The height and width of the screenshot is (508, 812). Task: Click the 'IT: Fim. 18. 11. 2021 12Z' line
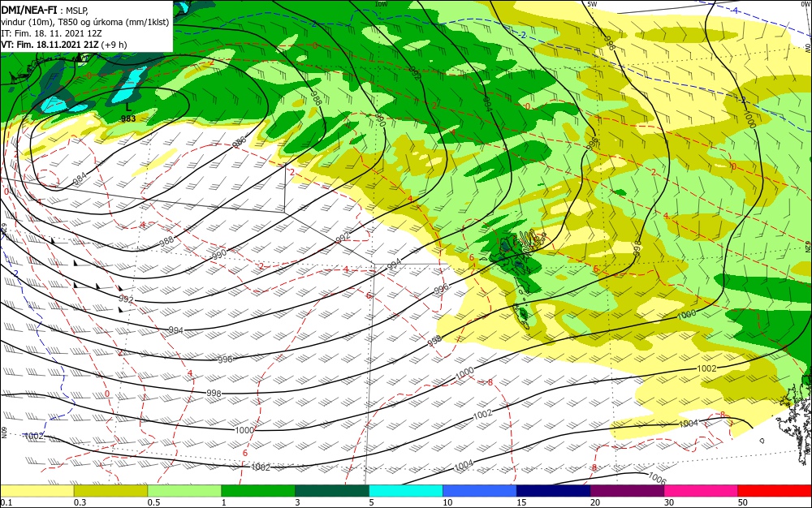[x=51, y=33]
